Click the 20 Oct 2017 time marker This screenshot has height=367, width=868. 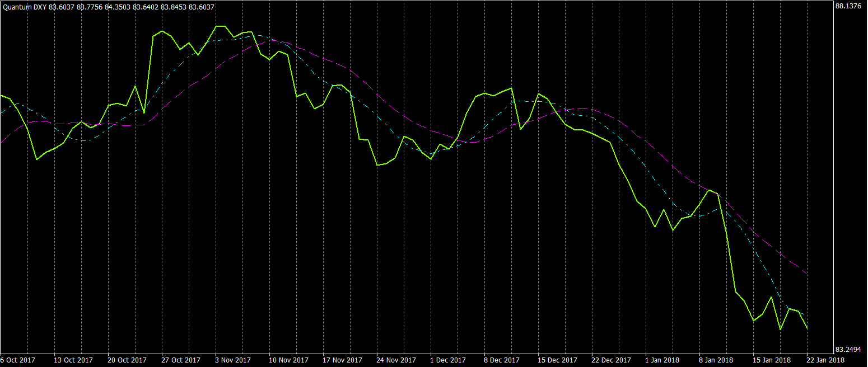pos(127,360)
